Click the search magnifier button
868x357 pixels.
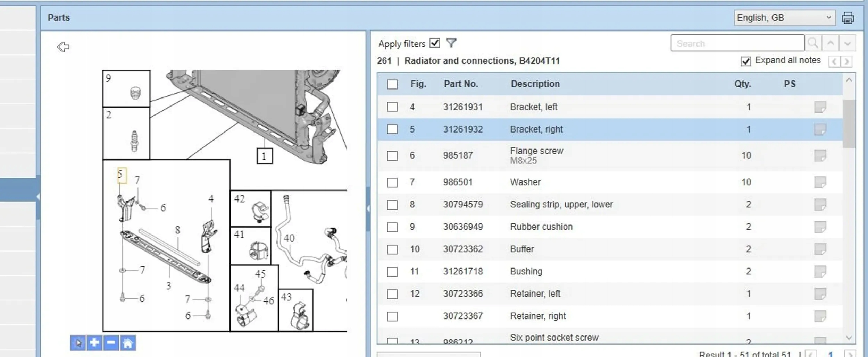pyautogui.click(x=813, y=43)
